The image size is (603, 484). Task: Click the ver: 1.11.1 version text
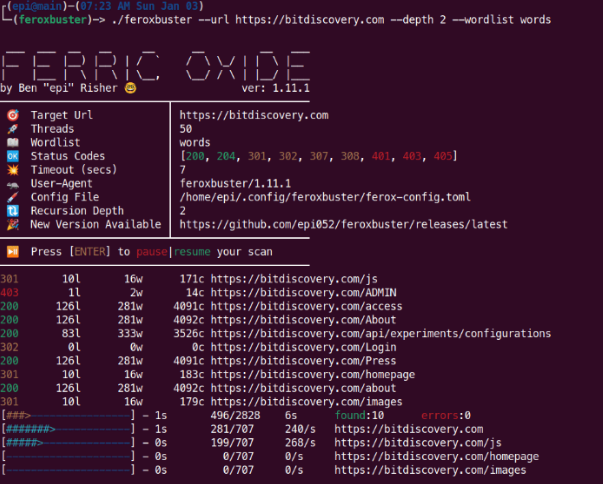(275, 88)
